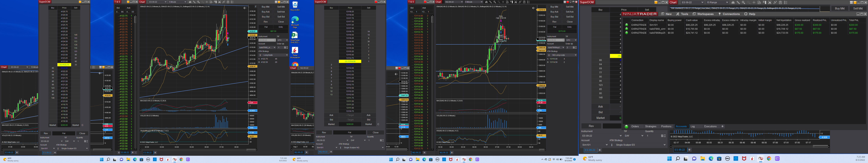Click Sell Mkt button on 15 Range chart
This screenshot has width=868, height=163.
coord(858,8)
